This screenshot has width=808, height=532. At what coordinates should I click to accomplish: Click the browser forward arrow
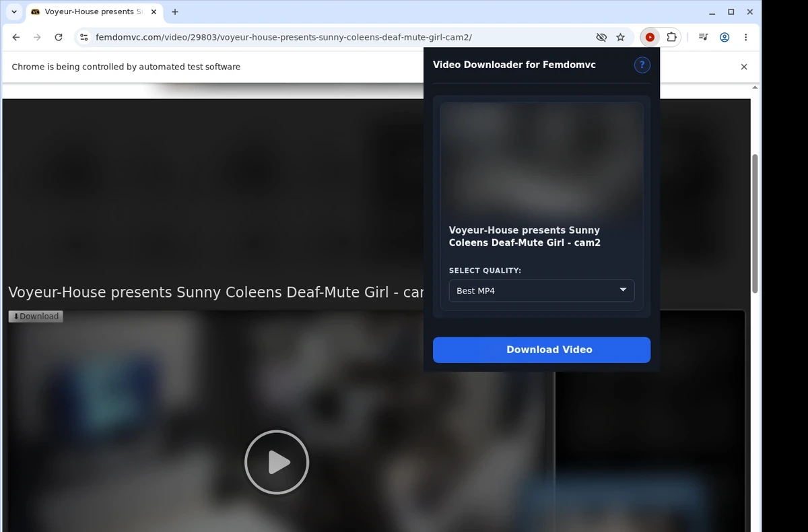coord(37,38)
